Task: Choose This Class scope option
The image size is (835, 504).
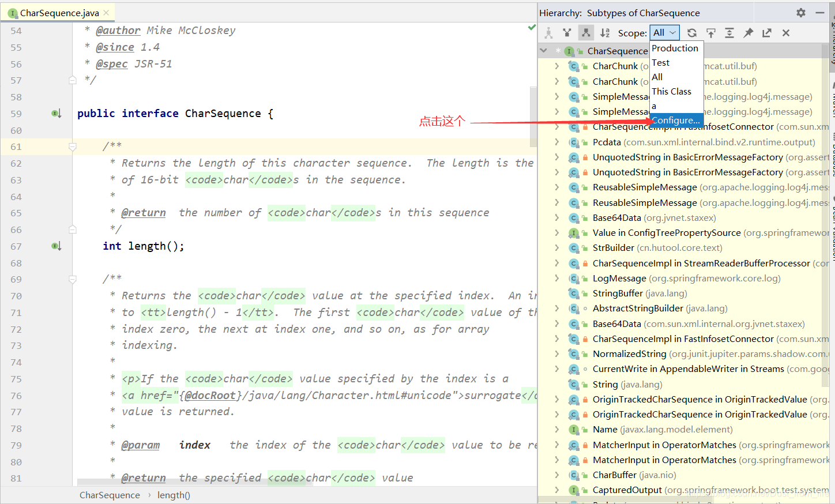Action: point(676,92)
